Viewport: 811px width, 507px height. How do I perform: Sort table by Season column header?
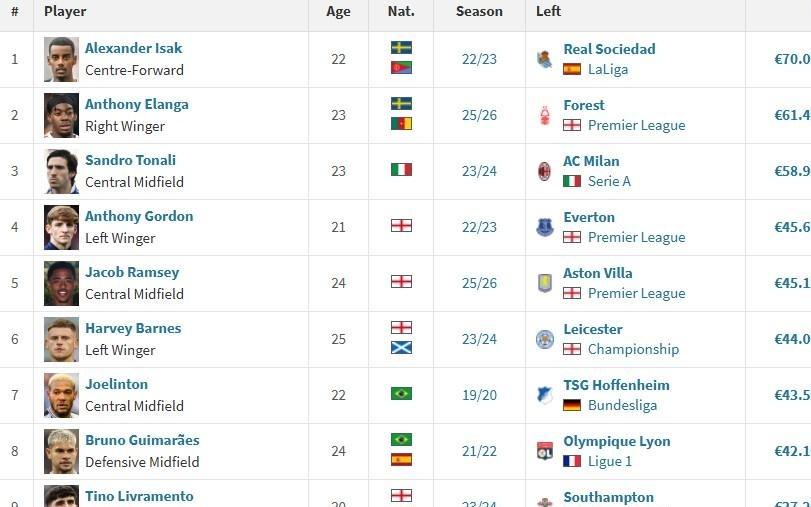[x=479, y=12]
